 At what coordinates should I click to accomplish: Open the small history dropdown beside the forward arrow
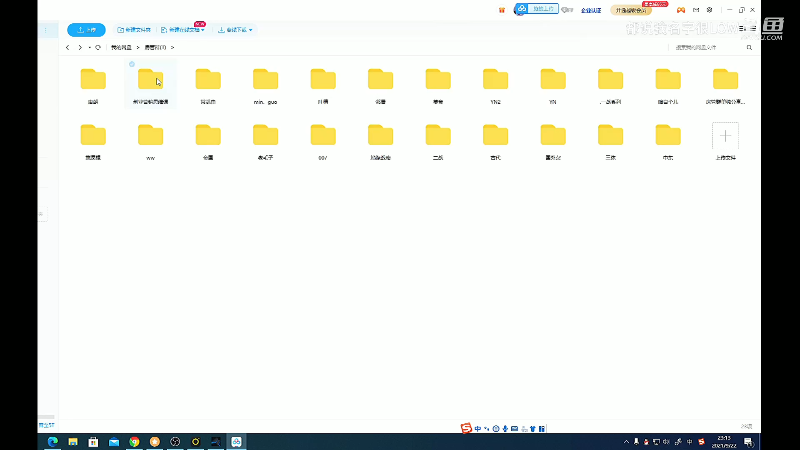[89, 47]
